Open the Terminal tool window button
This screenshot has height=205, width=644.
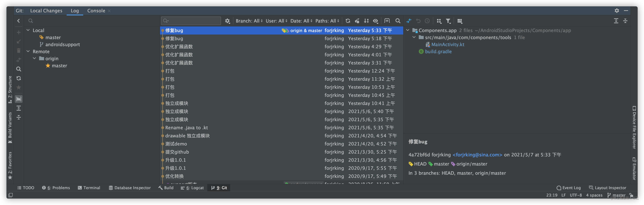pos(89,188)
